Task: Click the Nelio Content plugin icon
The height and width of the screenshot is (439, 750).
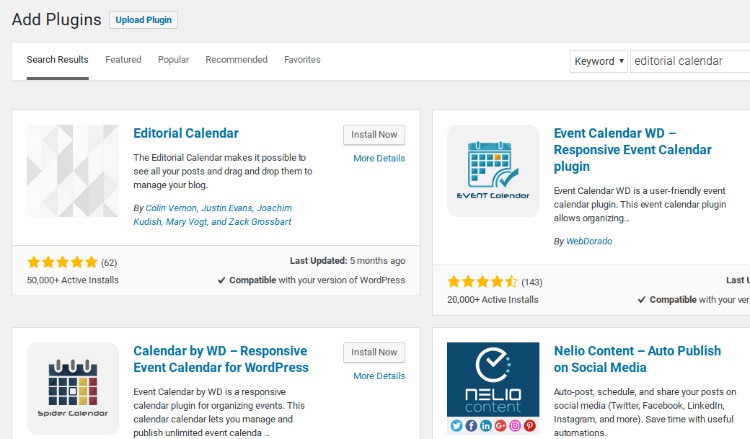Action: click(493, 388)
